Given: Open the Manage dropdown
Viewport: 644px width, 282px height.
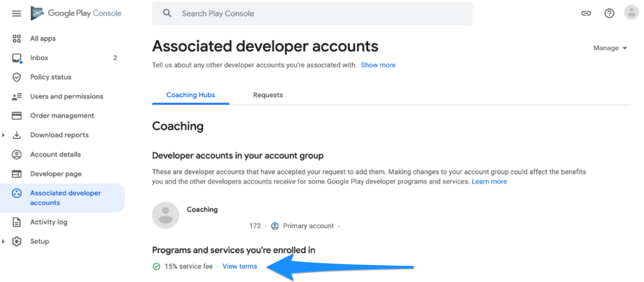Looking at the screenshot, I should (610, 48).
